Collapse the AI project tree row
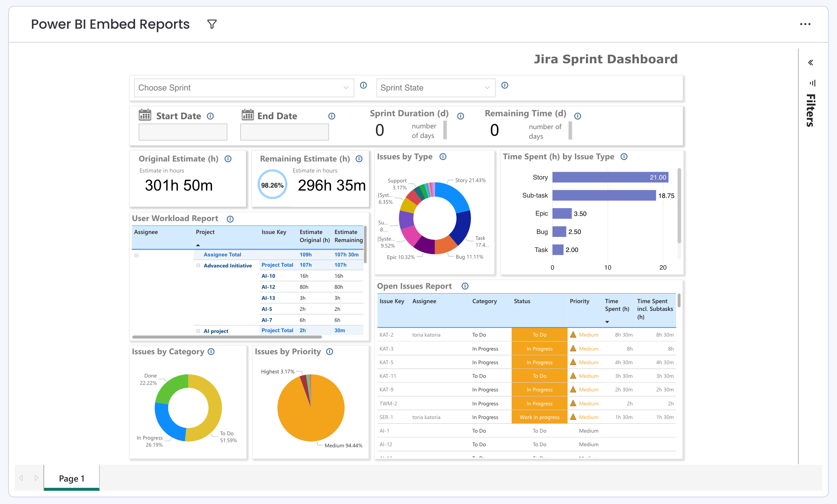This screenshot has width=837, height=504. point(198,331)
